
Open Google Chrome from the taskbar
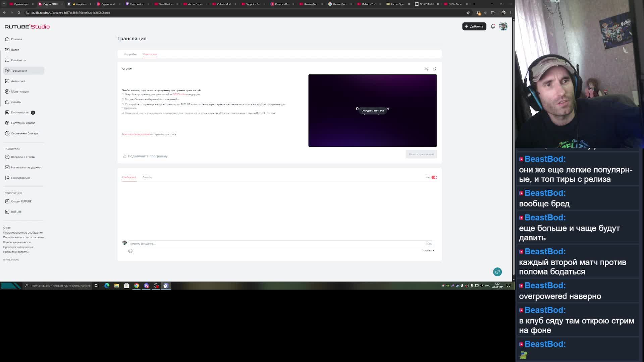(137, 286)
